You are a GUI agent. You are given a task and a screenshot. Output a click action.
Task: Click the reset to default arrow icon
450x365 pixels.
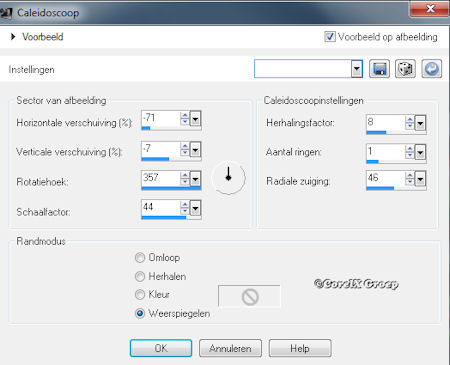[x=432, y=69]
